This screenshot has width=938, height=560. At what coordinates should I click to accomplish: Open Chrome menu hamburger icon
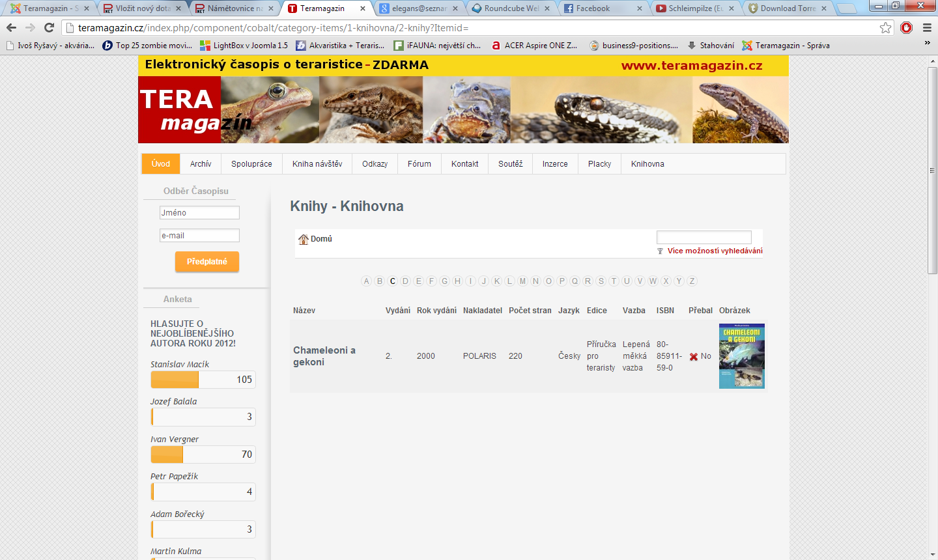click(x=927, y=27)
